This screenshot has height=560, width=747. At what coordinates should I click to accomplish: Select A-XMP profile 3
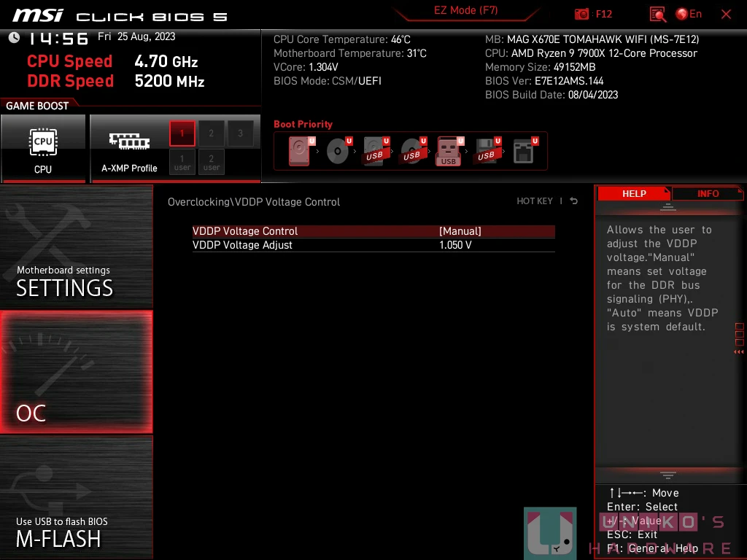tap(240, 133)
